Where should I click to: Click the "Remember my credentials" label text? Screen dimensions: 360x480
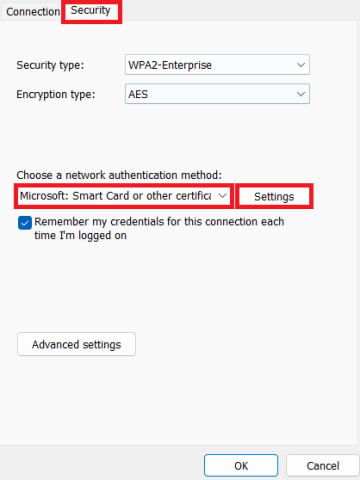(159, 228)
